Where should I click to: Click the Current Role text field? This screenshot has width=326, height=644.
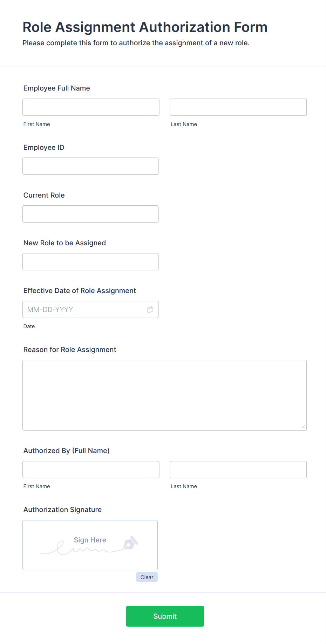click(90, 214)
